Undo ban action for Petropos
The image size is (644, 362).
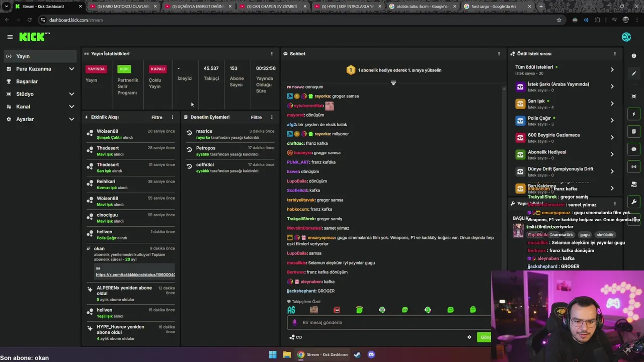tap(189, 150)
